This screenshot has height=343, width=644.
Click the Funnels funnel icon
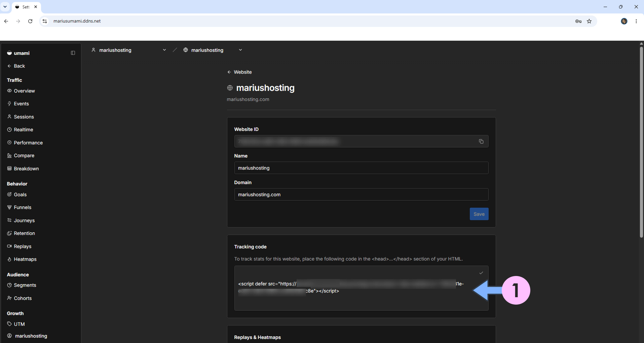click(x=9, y=207)
